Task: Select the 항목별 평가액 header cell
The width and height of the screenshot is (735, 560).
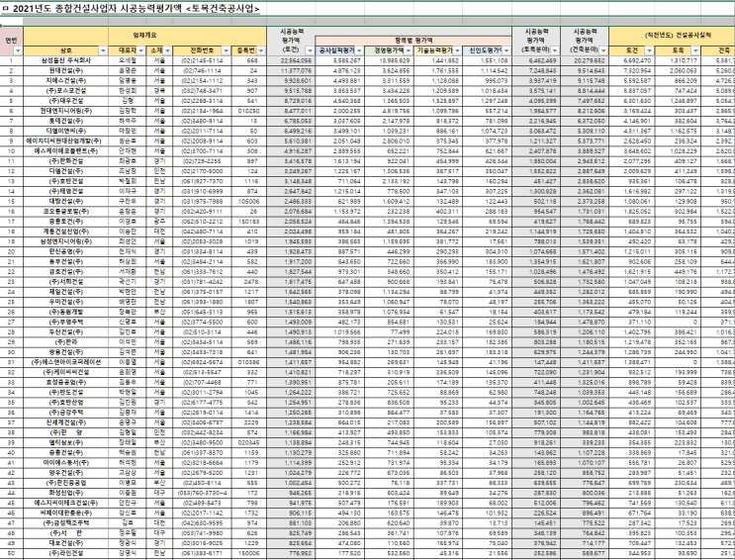Action: (413, 41)
